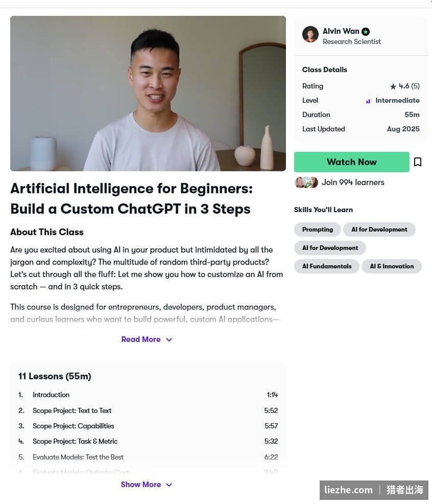Show more lessons in the lesson list

click(147, 485)
